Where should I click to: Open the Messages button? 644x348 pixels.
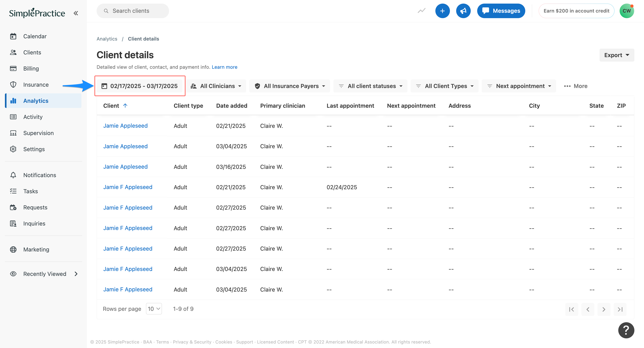pyautogui.click(x=501, y=11)
